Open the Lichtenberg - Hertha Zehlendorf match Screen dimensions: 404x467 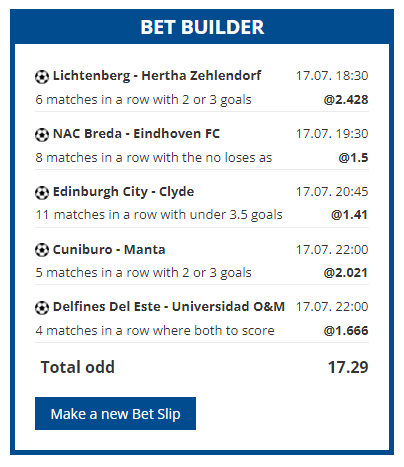click(x=157, y=76)
